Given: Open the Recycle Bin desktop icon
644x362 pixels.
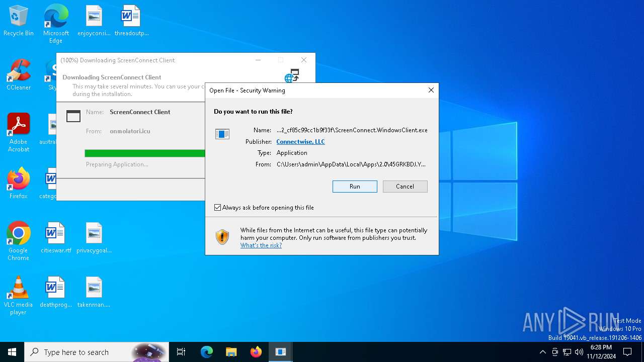Looking at the screenshot, I should point(19,21).
